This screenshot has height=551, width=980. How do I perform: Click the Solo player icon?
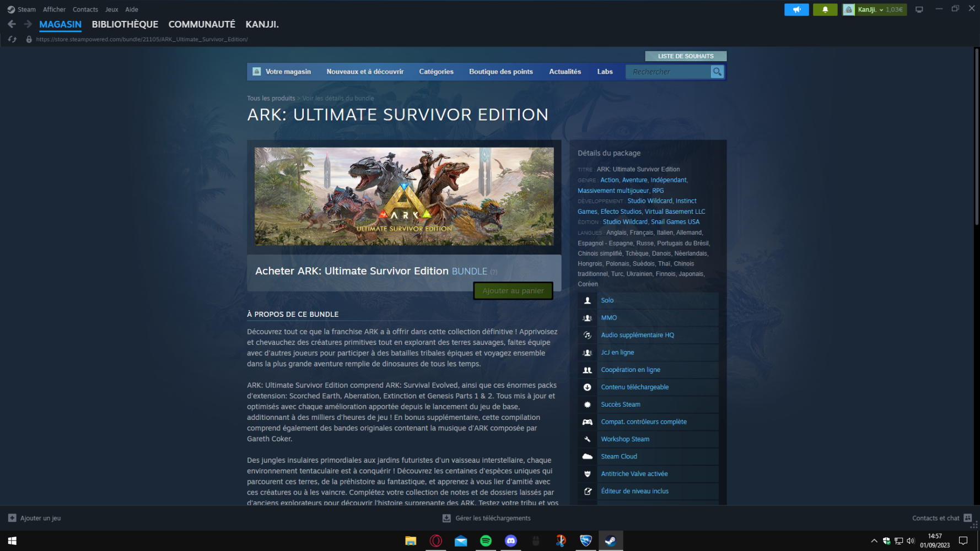tap(588, 300)
